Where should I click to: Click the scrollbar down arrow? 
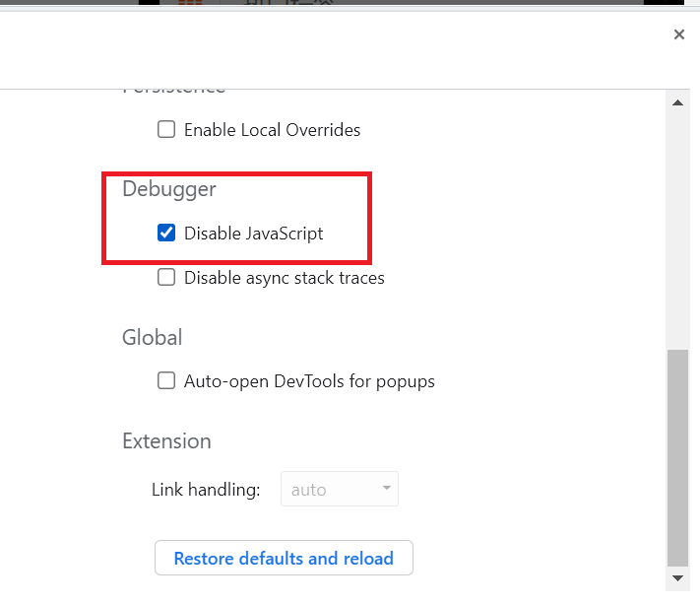point(677,577)
